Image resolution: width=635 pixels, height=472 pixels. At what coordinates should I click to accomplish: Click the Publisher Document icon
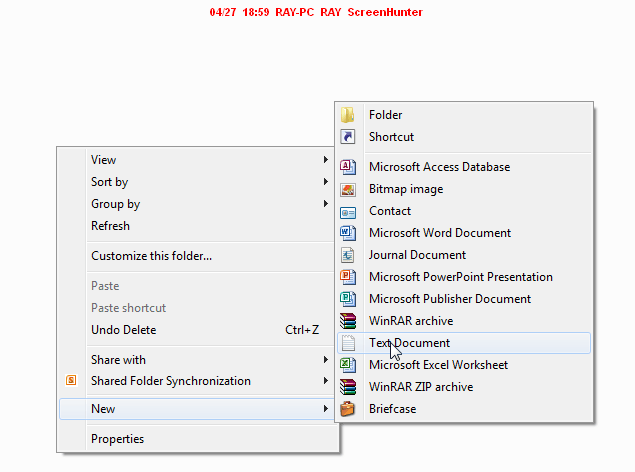347,299
